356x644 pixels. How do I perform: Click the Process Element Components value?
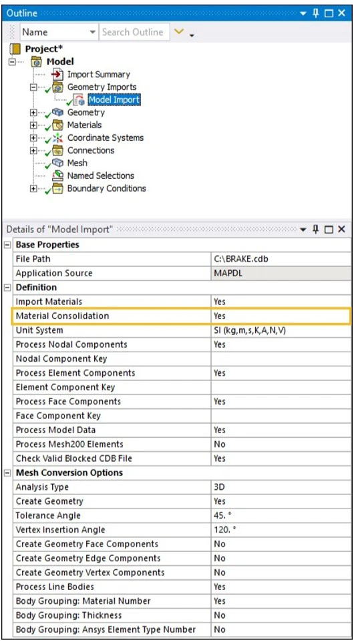[x=281, y=373]
